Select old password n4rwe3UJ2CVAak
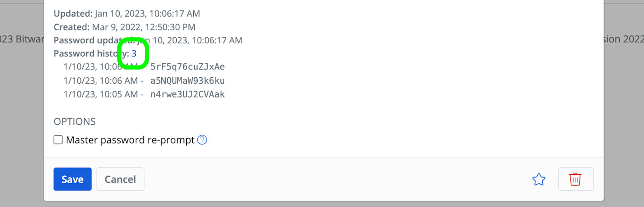 coord(187,94)
